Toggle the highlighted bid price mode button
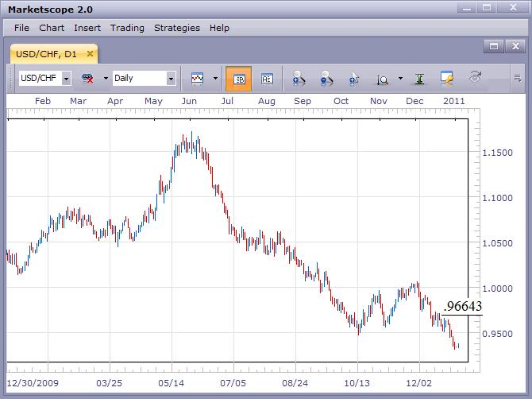This screenshot has width=532, height=399. [238, 79]
